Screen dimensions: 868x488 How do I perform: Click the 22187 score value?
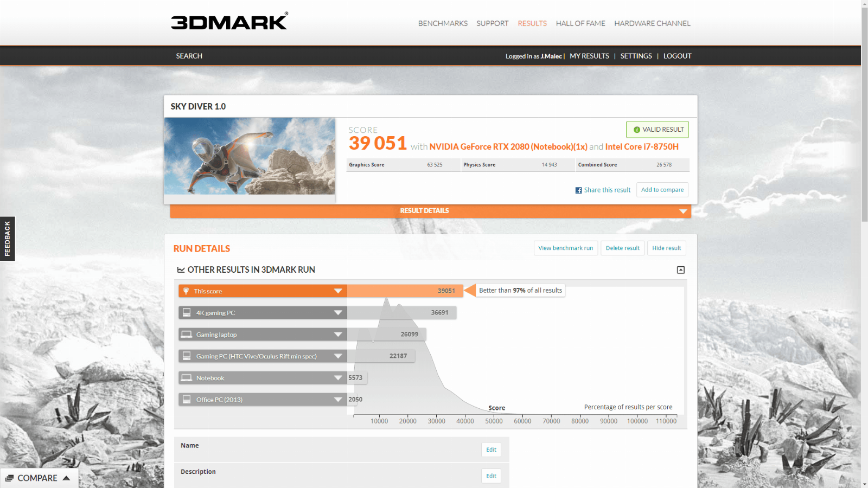click(398, 356)
